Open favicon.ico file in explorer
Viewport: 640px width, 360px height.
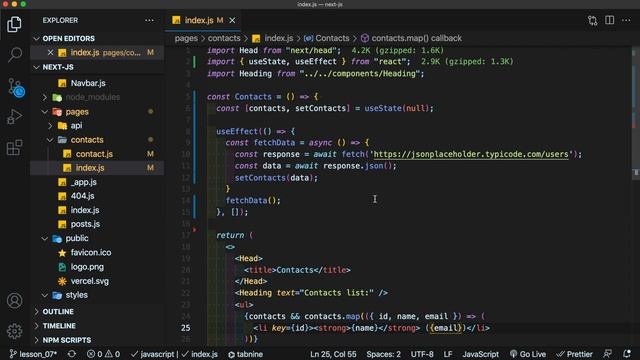(91, 253)
